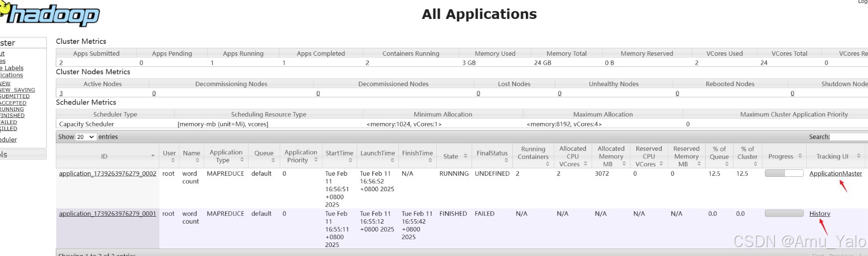This screenshot has height=256, width=868.
Task: Open the Show entries count dropdown
Action: [x=86, y=136]
